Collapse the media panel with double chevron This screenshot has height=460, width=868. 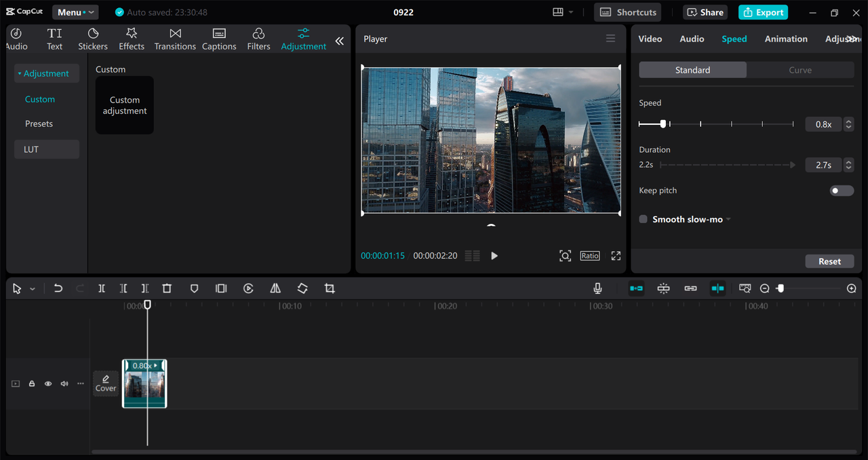(x=339, y=41)
